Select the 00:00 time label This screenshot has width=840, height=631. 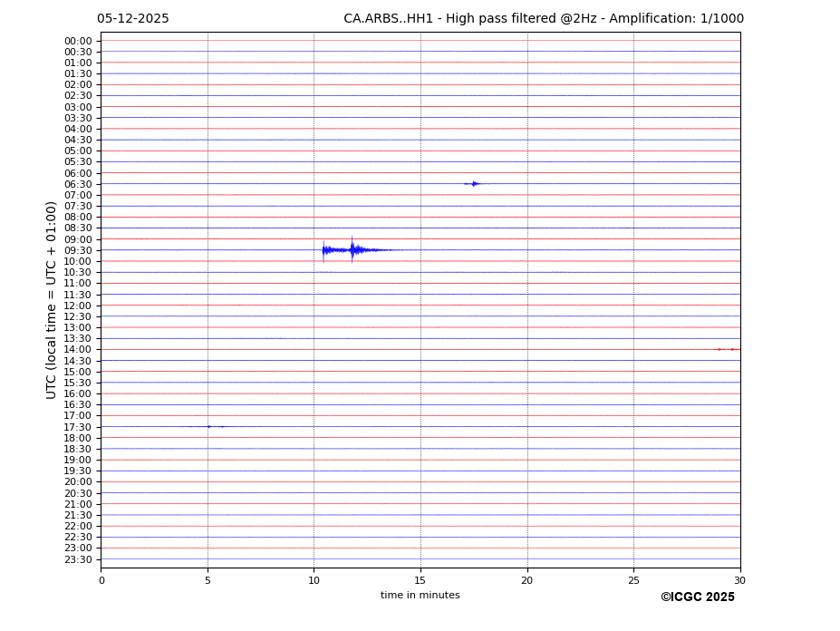coord(78,41)
